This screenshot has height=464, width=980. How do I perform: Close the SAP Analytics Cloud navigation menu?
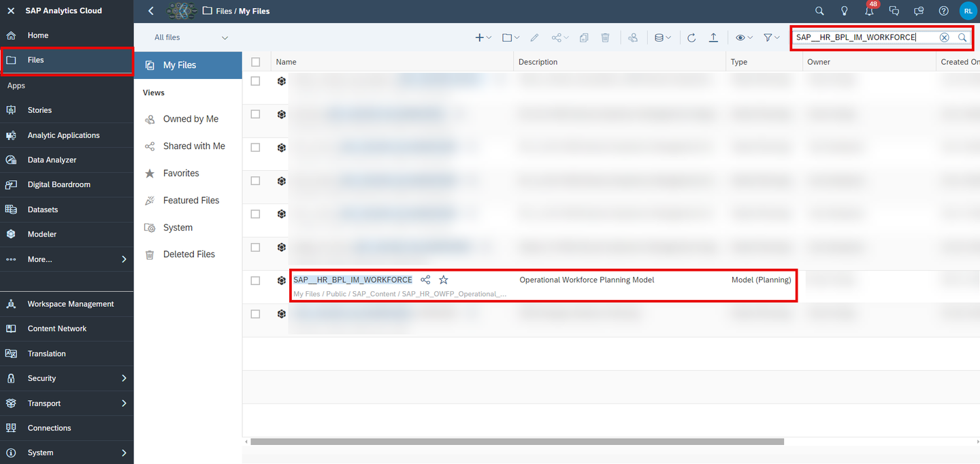pos(11,11)
